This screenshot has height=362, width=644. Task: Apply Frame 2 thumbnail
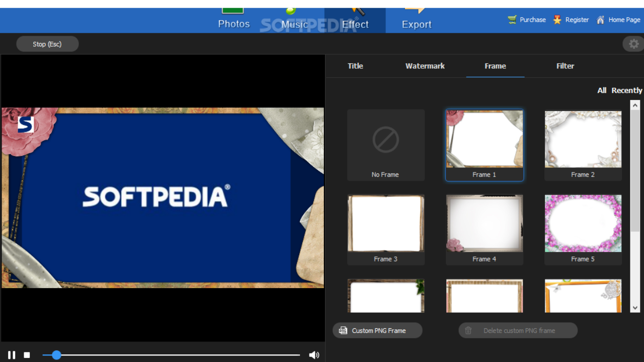coord(583,140)
